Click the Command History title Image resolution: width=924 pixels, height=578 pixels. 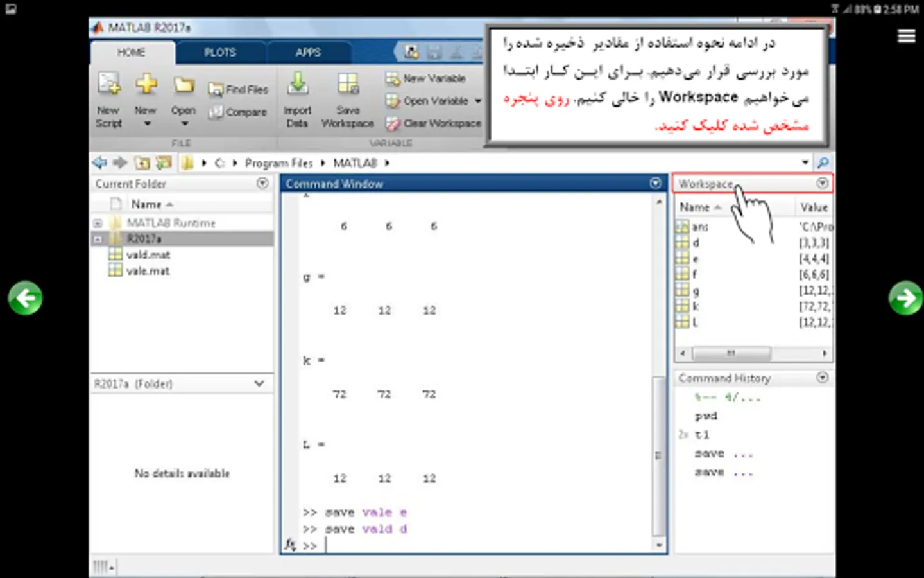point(725,378)
